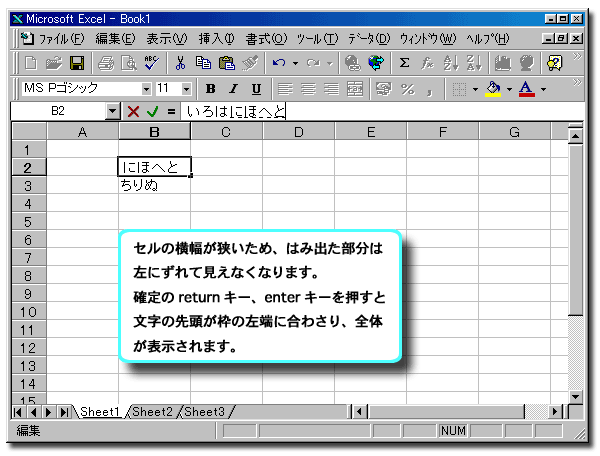Screen dimensions: 600x456
Task: Switch to the Sheet3 tab
Action: tap(204, 412)
